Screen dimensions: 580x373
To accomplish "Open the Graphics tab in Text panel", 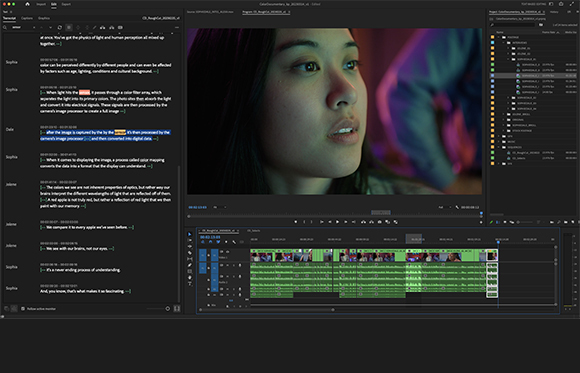I will (44, 18).
